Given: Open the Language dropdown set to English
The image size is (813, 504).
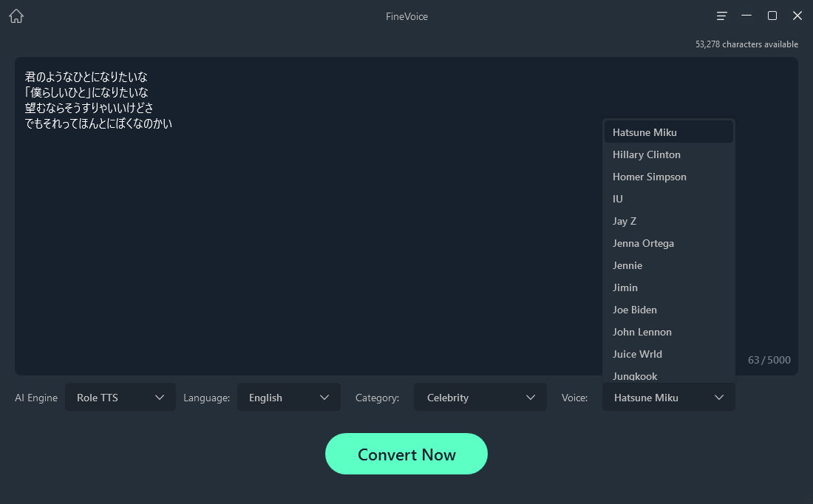Looking at the screenshot, I should 289,397.
